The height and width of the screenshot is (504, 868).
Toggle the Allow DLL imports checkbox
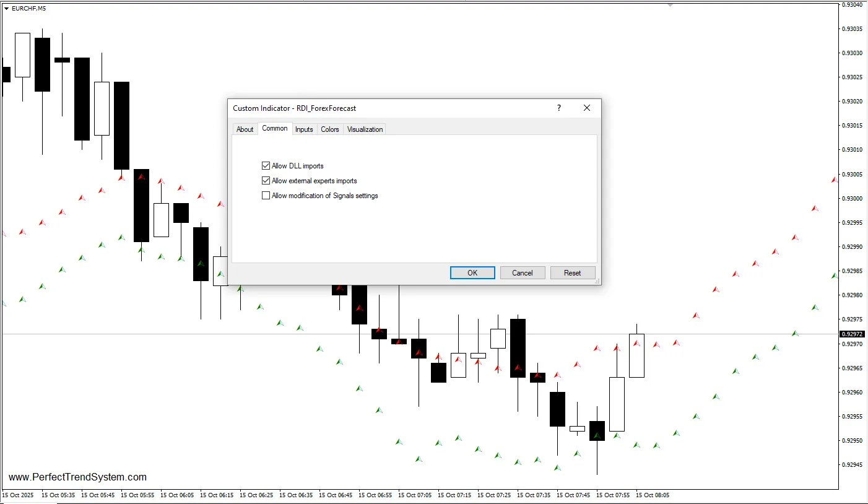[x=266, y=166]
